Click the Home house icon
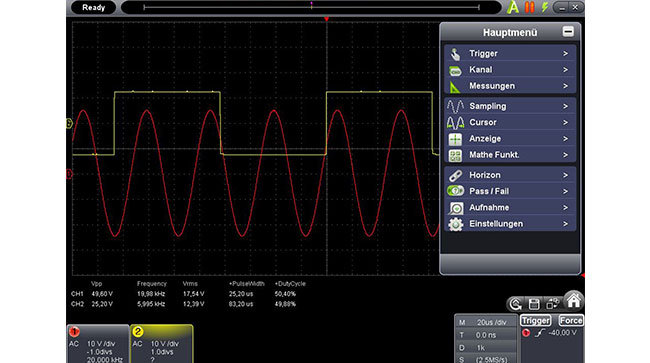650x363 pixels. pyautogui.click(x=574, y=300)
